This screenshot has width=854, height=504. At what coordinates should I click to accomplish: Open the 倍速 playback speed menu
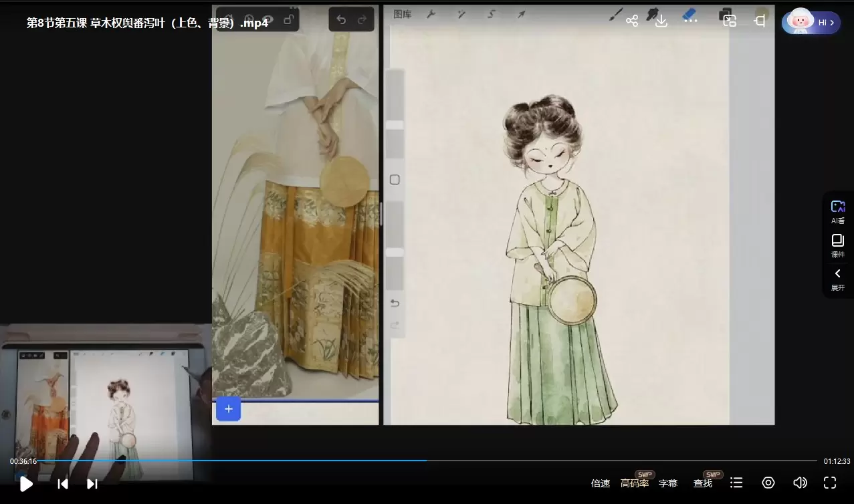601,483
